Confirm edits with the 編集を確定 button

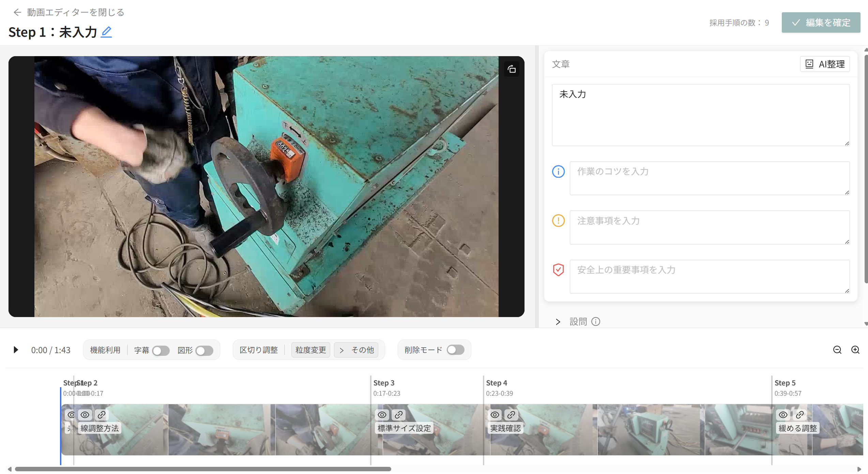pos(821,22)
